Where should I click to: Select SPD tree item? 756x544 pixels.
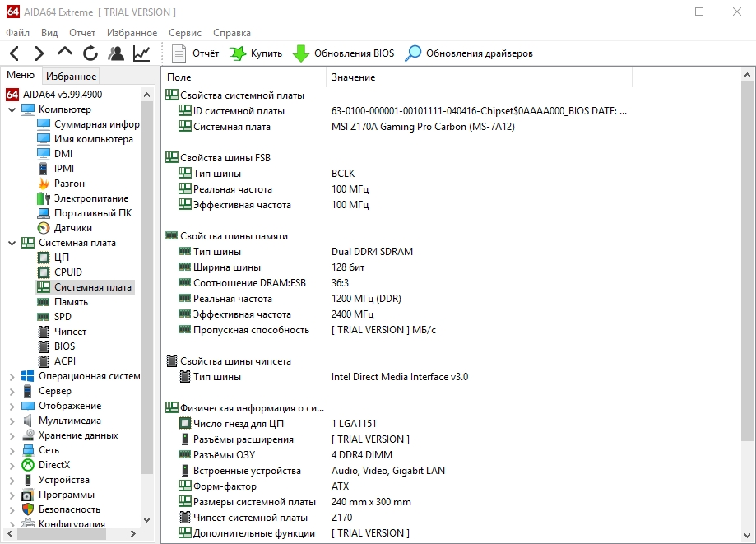point(54,316)
